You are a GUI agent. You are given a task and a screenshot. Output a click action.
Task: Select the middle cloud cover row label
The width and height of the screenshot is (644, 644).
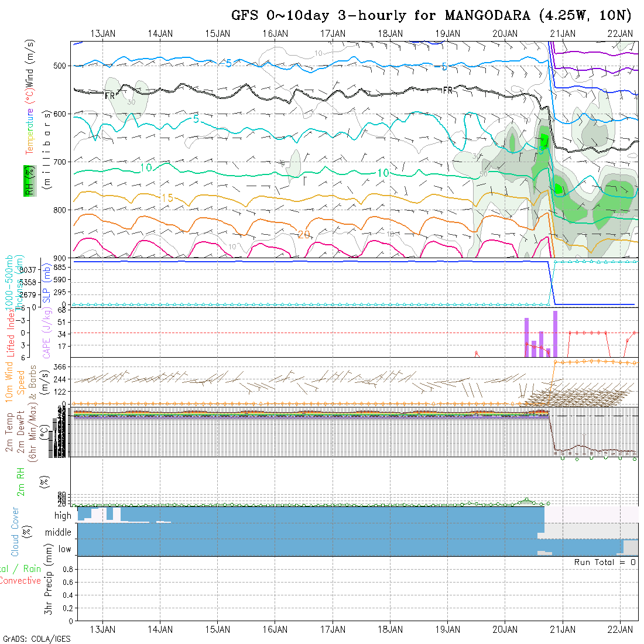point(59,532)
